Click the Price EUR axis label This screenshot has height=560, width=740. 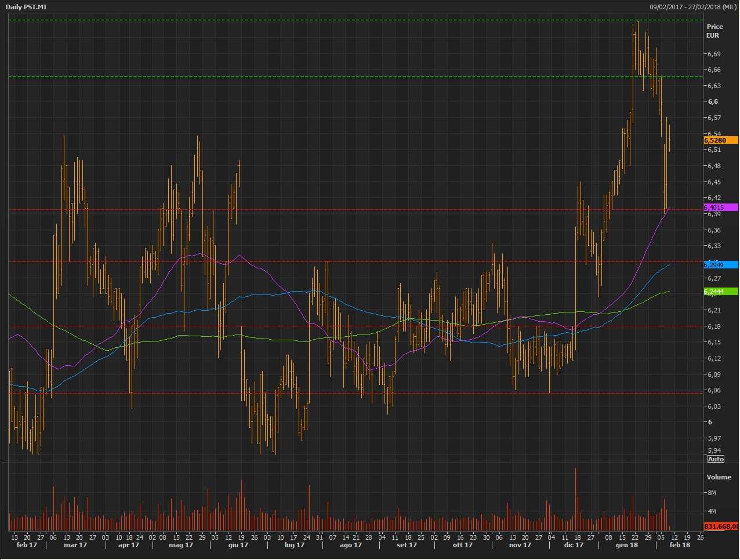coord(714,31)
